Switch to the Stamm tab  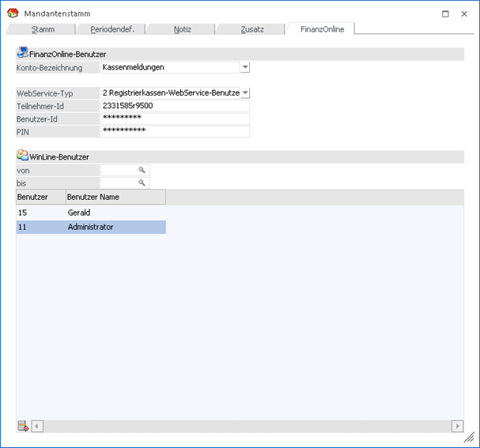pos(43,29)
